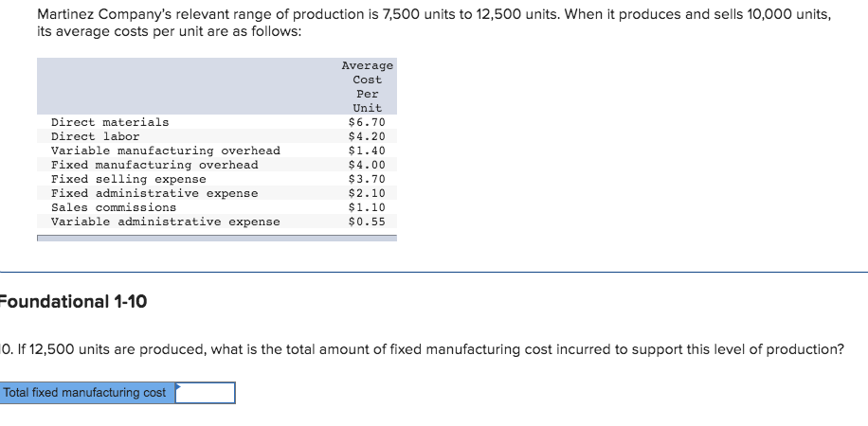This screenshot has height=426, width=868.
Task: Click the $0.55 variable administrative value
Action: (367, 222)
